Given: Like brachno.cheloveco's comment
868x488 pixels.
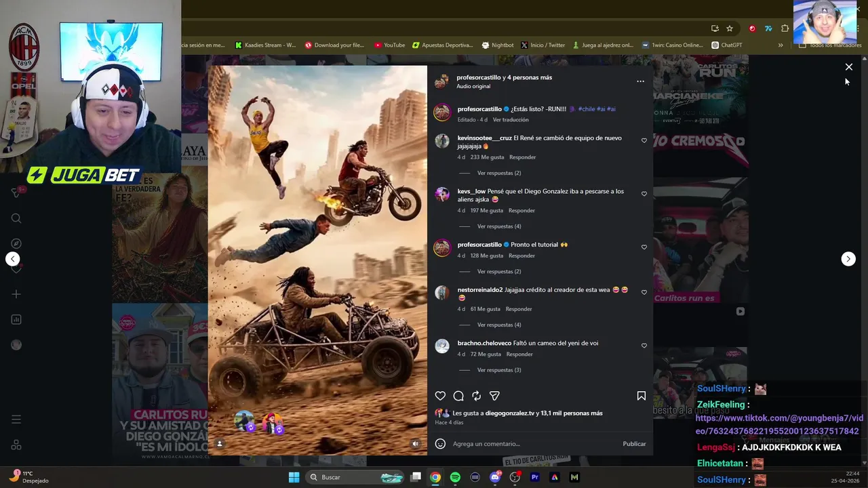Looking at the screenshot, I should pyautogui.click(x=644, y=346).
